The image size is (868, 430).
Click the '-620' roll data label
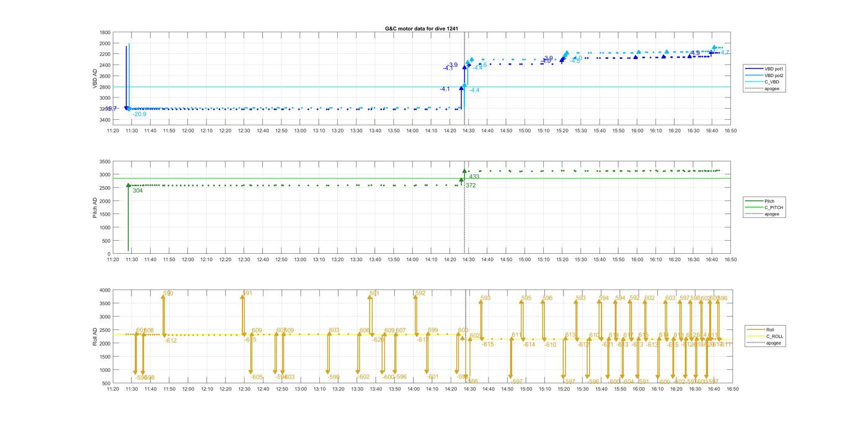pyautogui.click(x=378, y=339)
